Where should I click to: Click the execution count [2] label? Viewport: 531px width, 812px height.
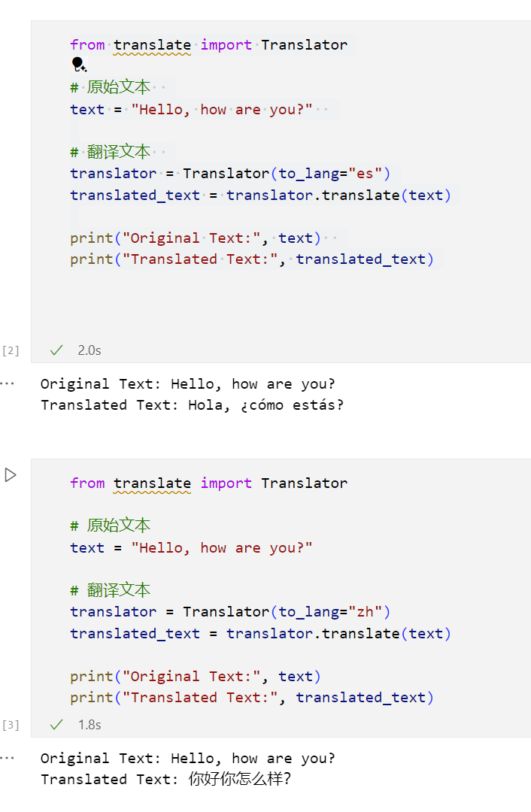(11, 350)
